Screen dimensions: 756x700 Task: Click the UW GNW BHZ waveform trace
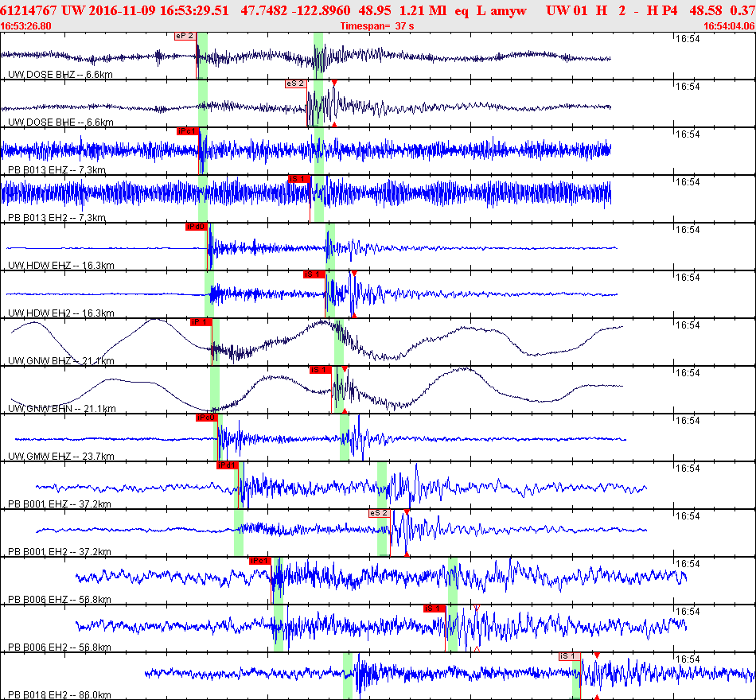[316, 341]
